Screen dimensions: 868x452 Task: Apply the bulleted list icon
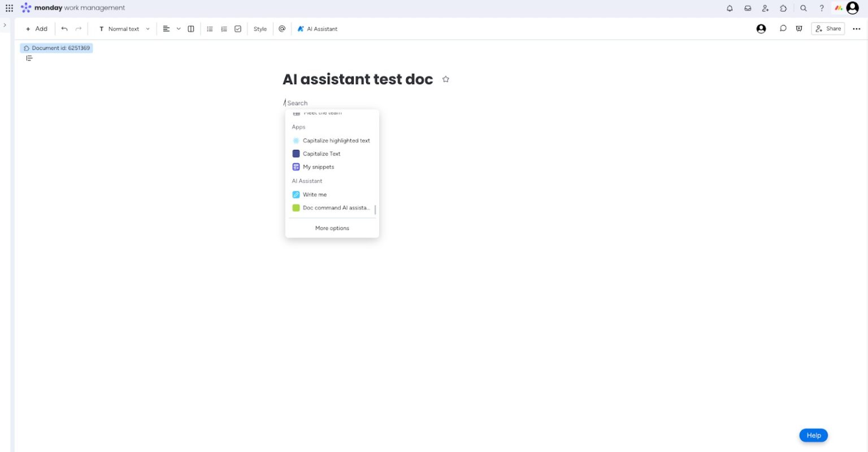[210, 28]
